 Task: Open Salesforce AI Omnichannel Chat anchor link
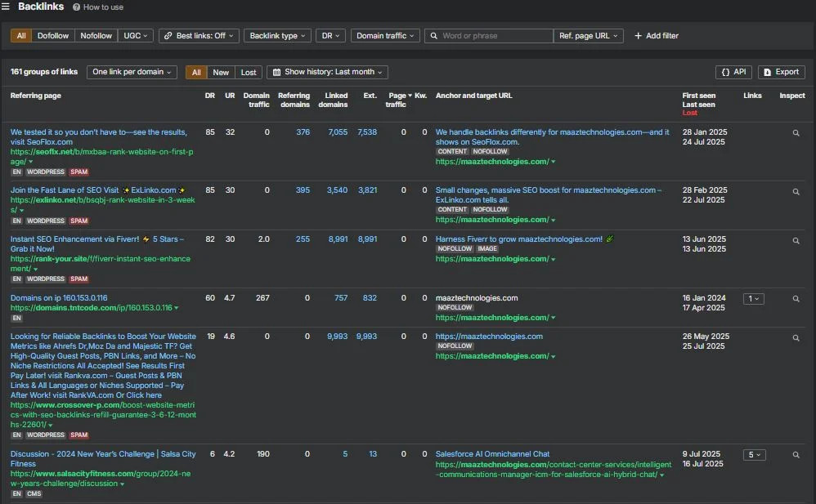(492, 454)
